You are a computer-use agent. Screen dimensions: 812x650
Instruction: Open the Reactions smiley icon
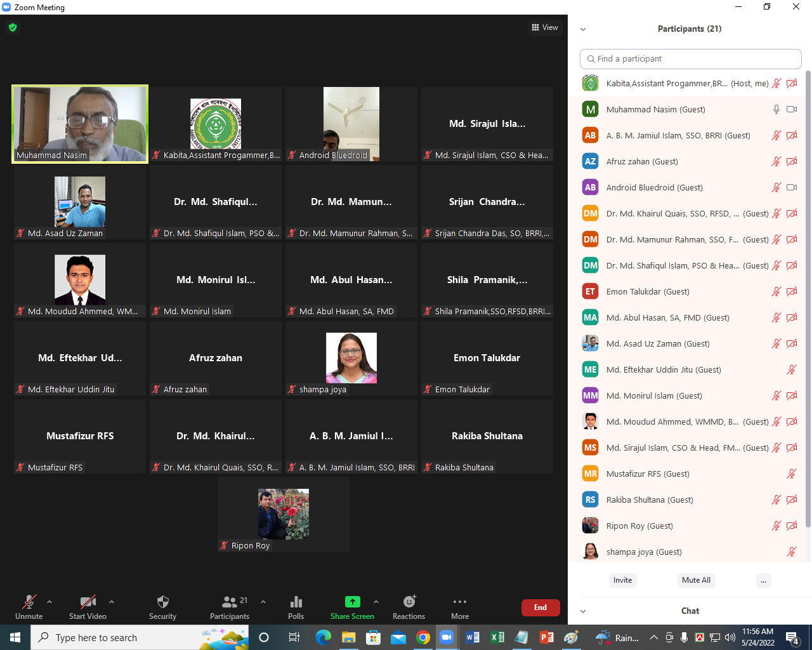(409, 601)
